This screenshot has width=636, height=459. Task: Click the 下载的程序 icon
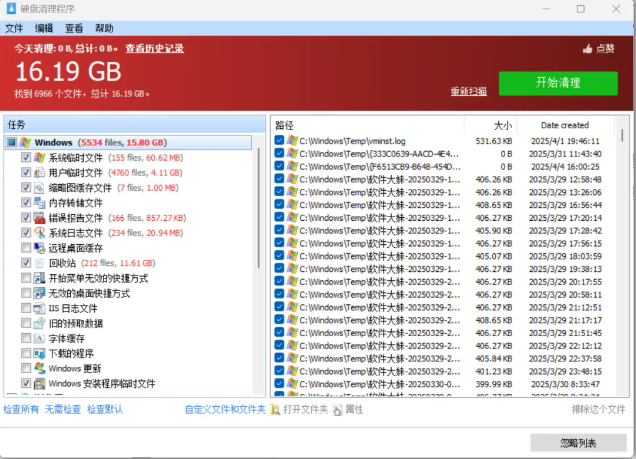tap(39, 353)
